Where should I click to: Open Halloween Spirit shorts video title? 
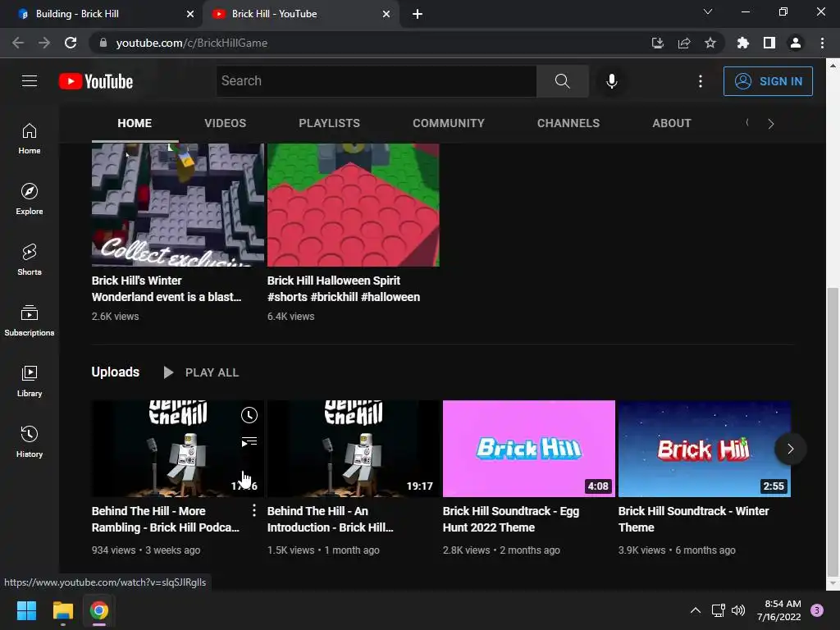click(344, 289)
